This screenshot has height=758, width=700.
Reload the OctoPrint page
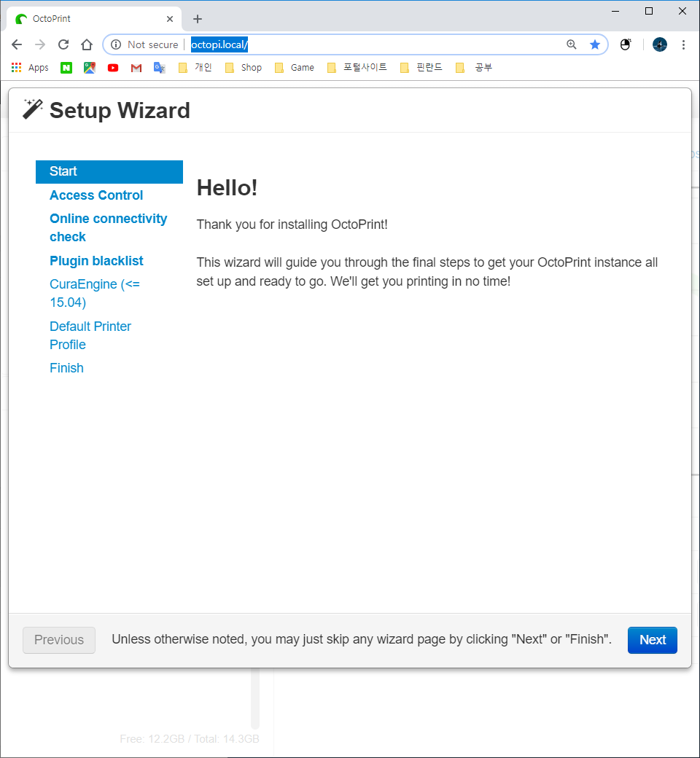coord(63,44)
